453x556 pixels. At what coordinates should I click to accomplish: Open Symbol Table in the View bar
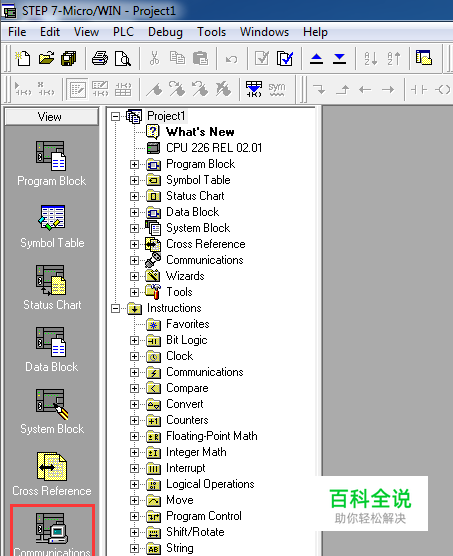52,227
